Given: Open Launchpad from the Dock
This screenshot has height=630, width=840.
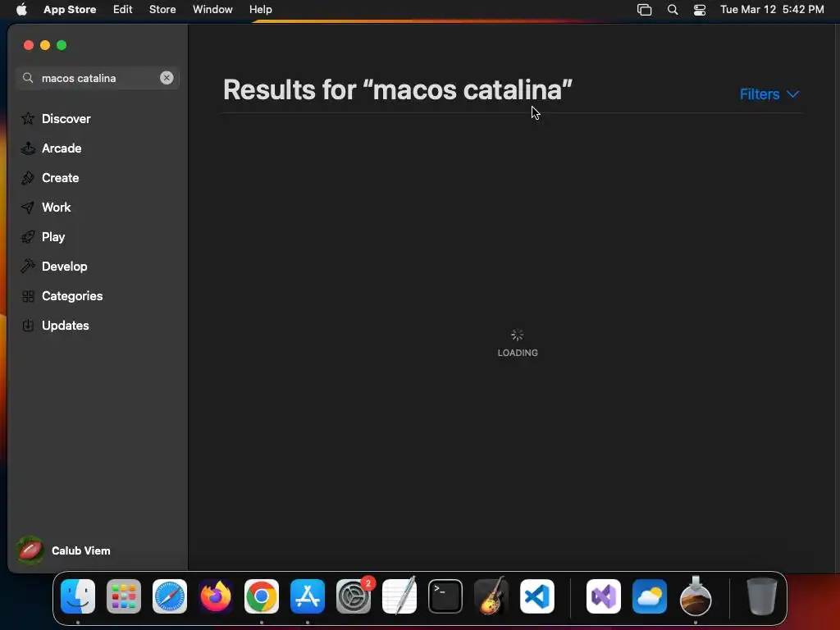Looking at the screenshot, I should point(124,596).
